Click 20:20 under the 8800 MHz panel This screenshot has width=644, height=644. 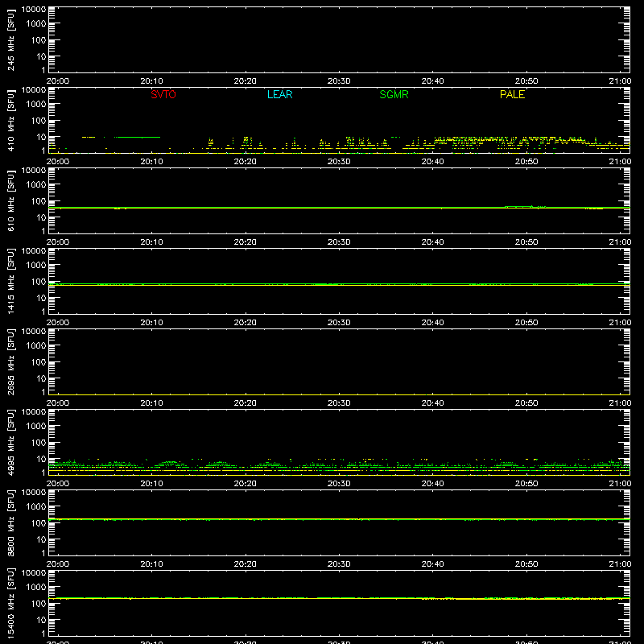tap(246, 564)
